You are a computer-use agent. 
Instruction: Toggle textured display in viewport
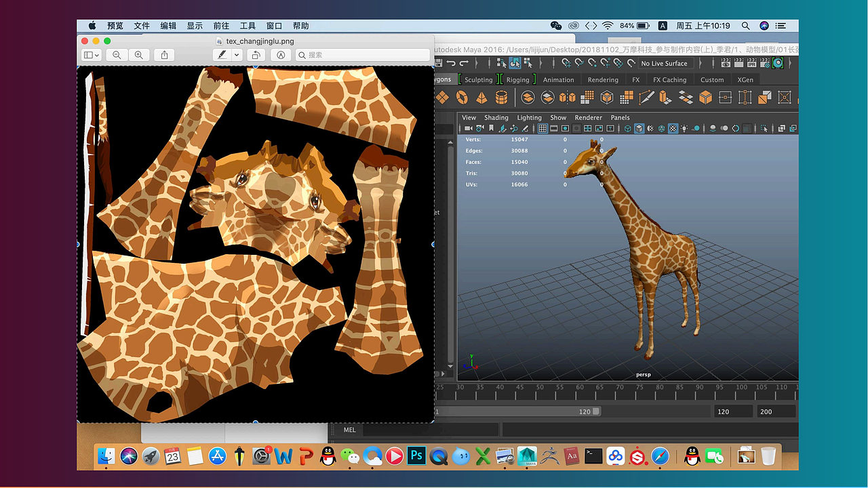[673, 128]
